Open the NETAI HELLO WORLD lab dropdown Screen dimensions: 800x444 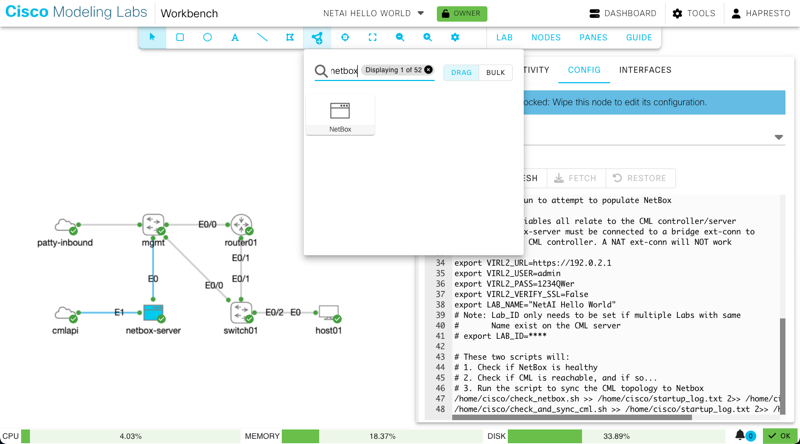tap(373, 14)
